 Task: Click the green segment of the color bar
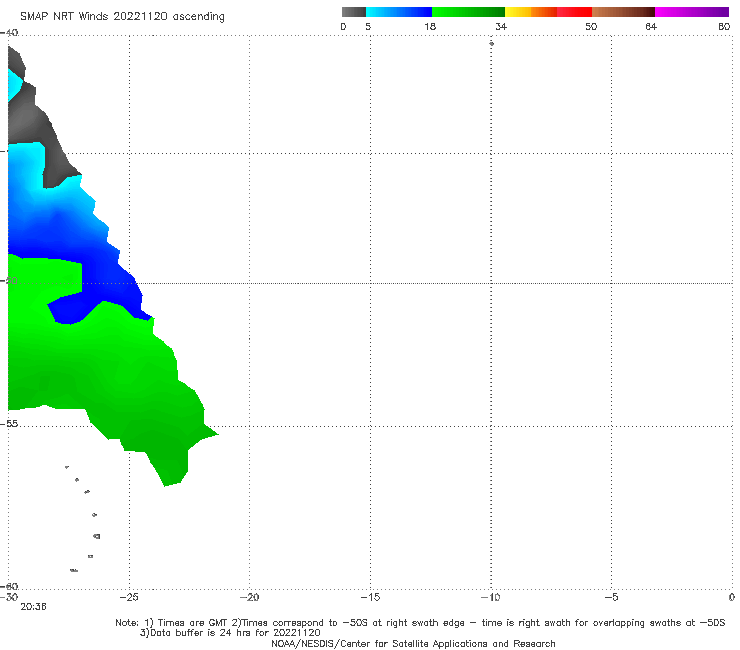[468, 12]
